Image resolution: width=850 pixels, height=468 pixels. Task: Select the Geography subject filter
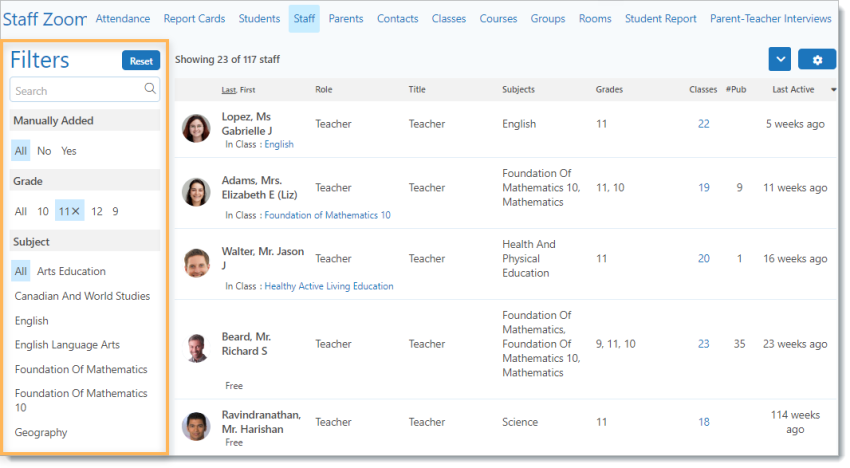tap(41, 433)
